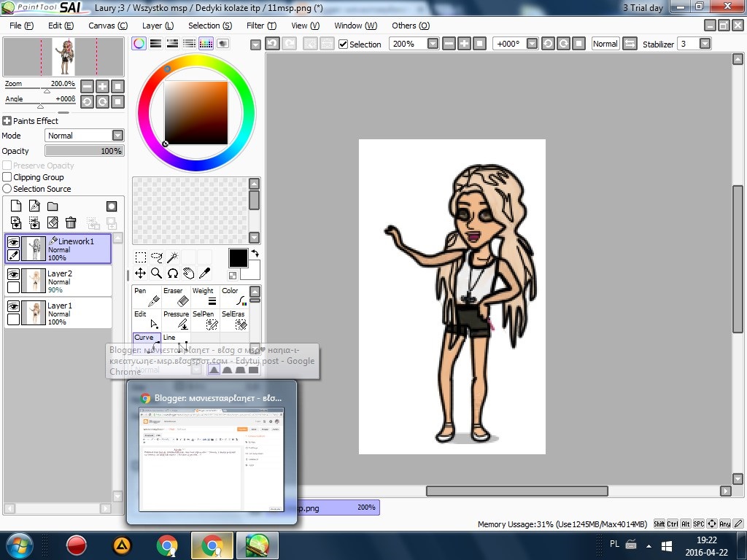Select the Pressure tool
Screen dimensions: 747x560
(x=176, y=320)
